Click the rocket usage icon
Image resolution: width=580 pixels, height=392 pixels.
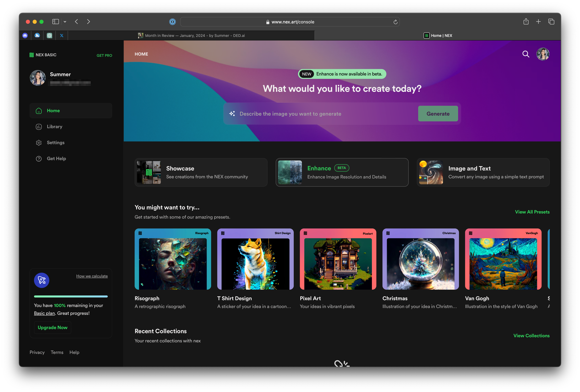[42, 280]
